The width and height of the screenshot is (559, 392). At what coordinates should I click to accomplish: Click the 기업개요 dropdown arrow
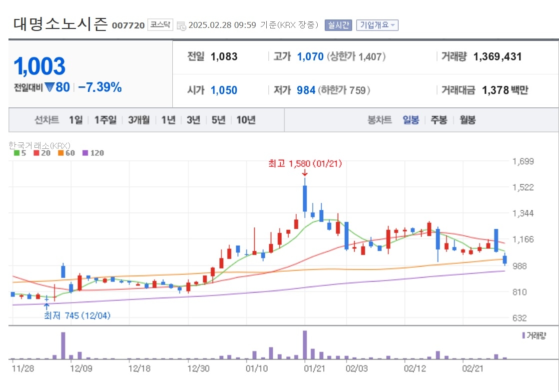pos(393,25)
